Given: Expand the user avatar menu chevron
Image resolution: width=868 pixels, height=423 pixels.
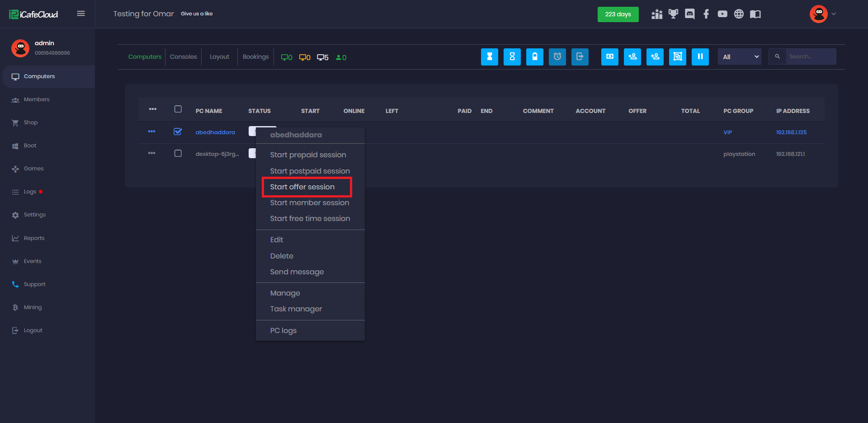Looking at the screenshot, I should pyautogui.click(x=834, y=14).
